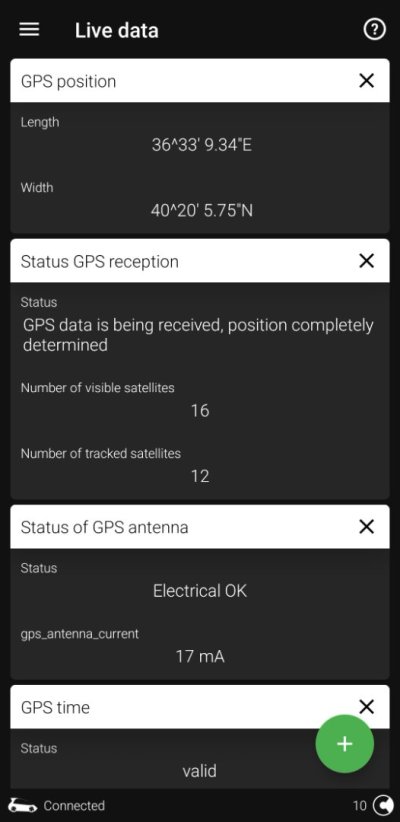Image resolution: width=400 pixels, height=822 pixels.
Task: Close the Status GPS reception card
Action: [366, 261]
